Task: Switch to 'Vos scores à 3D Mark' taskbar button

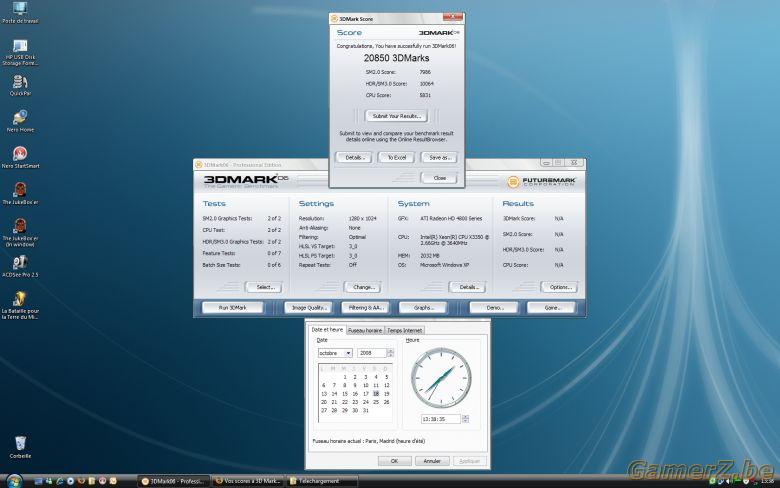Action: (x=248, y=481)
